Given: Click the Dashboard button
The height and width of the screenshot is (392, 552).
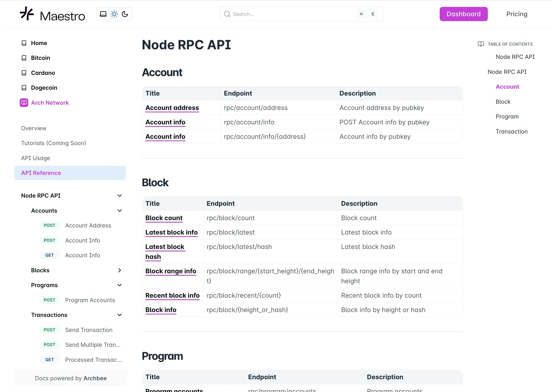Looking at the screenshot, I should point(463,14).
